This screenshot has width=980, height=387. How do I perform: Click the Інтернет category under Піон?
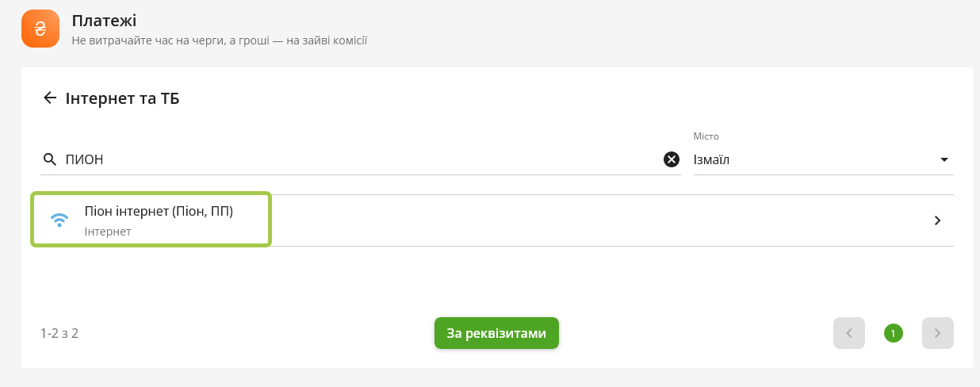tap(108, 232)
